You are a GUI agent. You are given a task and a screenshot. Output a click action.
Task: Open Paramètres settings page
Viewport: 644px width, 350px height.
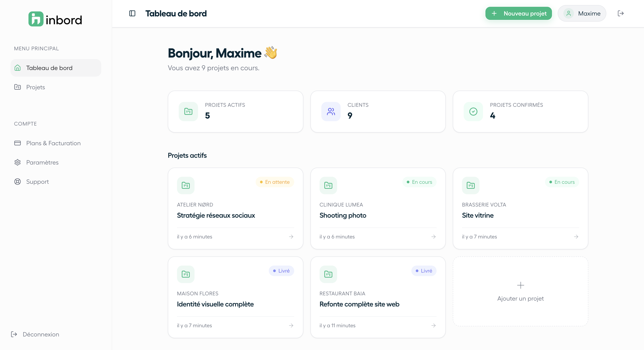point(56,162)
